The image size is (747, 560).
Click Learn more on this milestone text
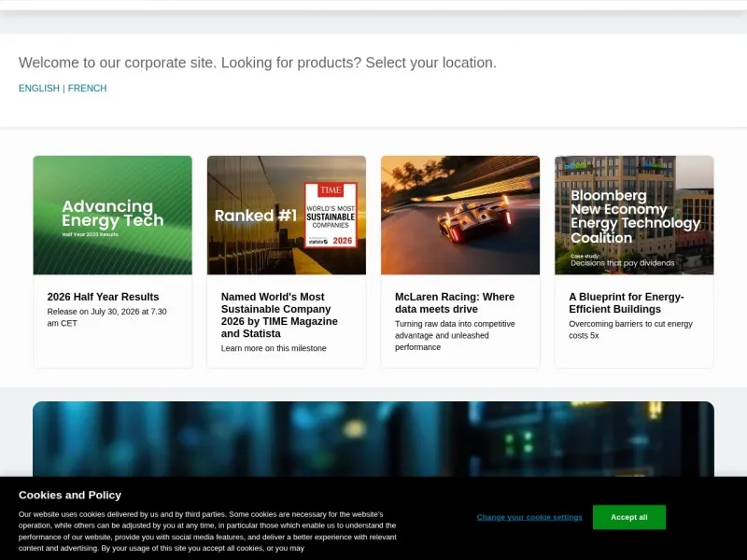[274, 348]
